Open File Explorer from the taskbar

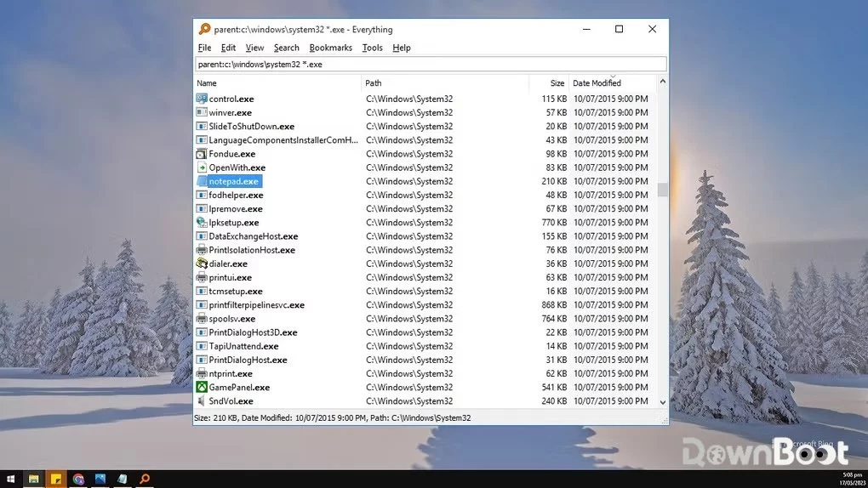tap(34, 479)
